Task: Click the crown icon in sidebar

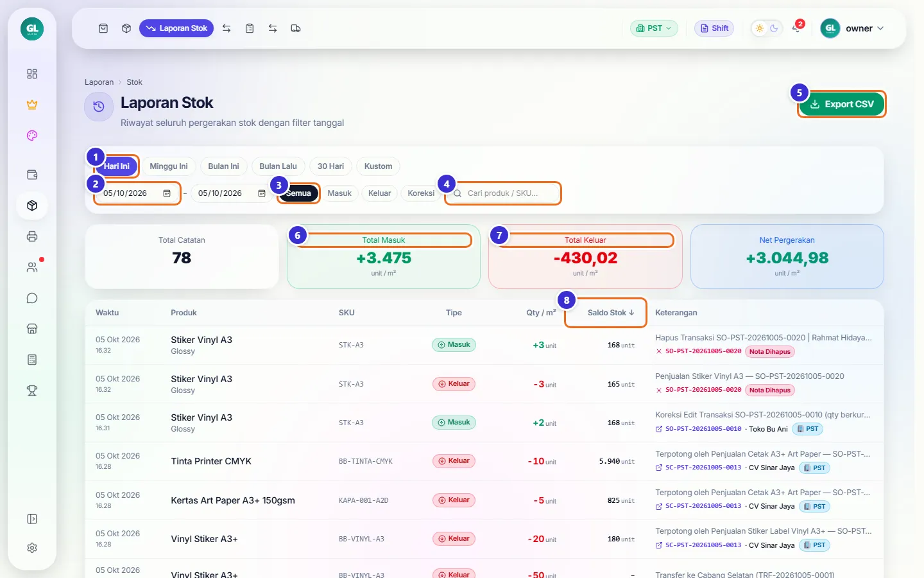Action: (x=32, y=105)
